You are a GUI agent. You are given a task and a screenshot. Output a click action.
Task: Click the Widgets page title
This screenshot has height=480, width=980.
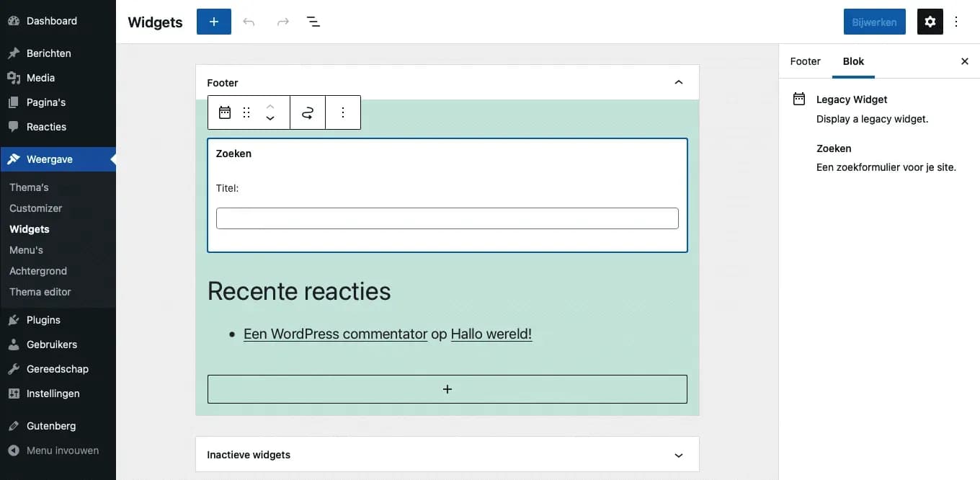click(155, 22)
